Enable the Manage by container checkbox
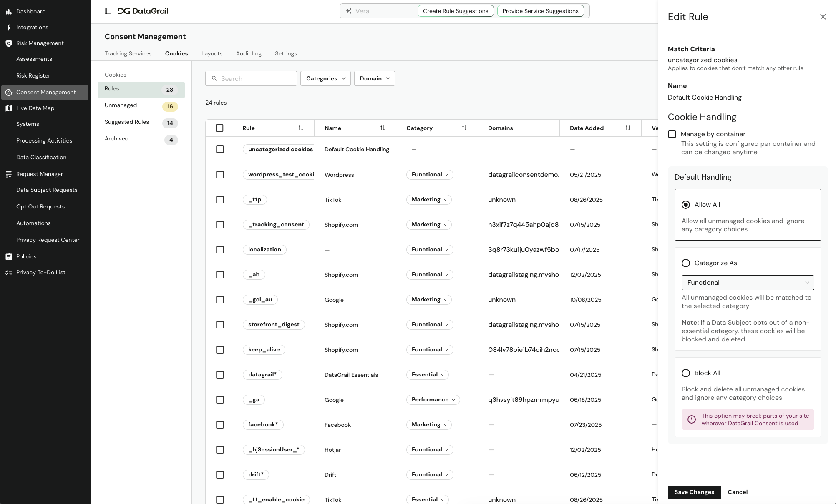 tap(672, 134)
